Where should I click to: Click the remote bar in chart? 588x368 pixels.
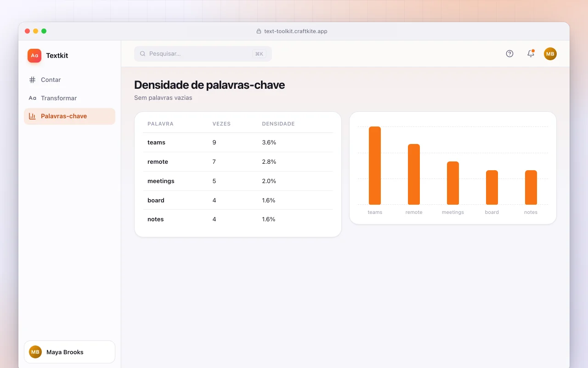[x=414, y=174]
